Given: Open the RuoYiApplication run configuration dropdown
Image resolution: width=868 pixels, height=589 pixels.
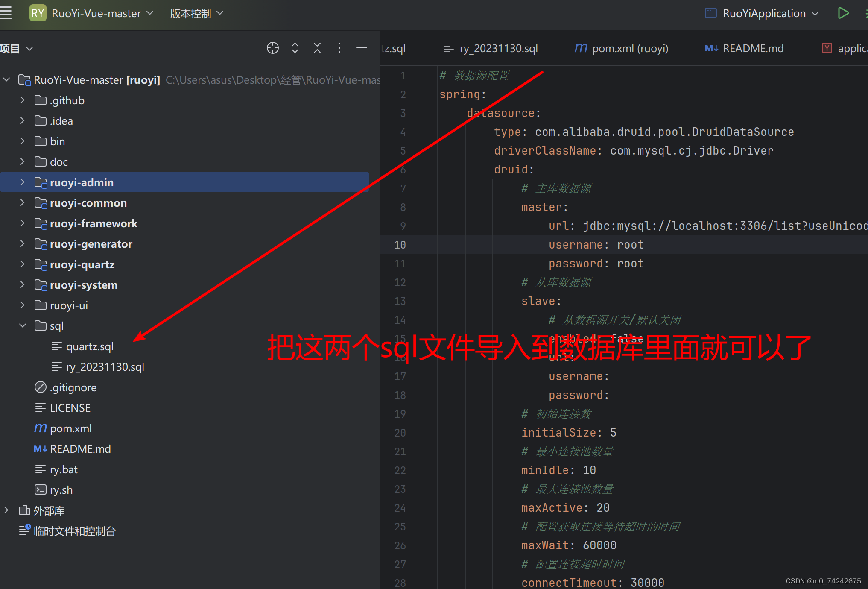Looking at the screenshot, I should pyautogui.click(x=762, y=13).
